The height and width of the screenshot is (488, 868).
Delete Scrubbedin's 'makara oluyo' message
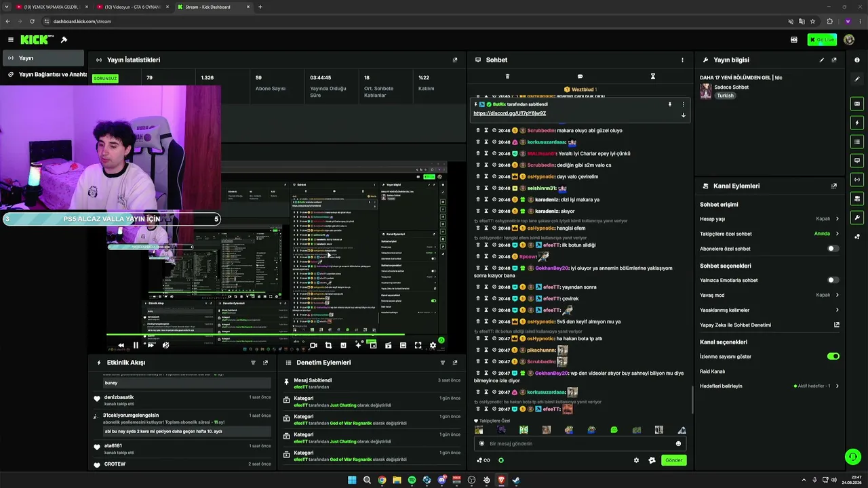[x=477, y=130]
